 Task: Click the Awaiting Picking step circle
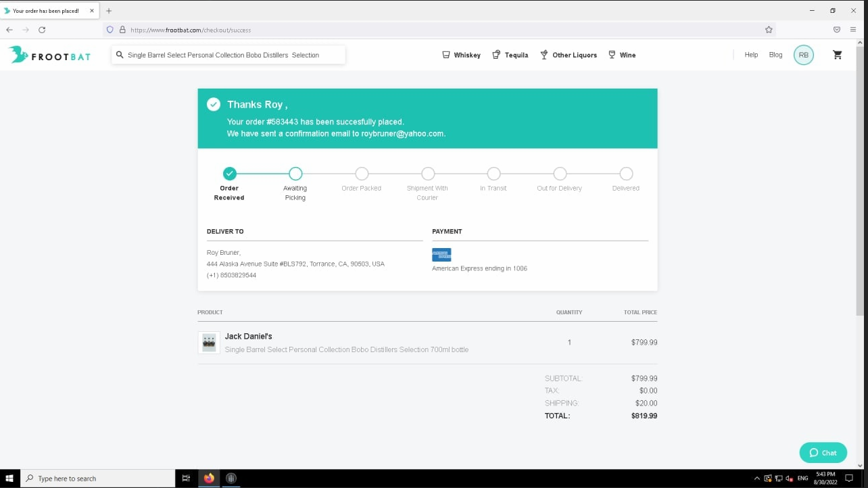[x=295, y=174]
